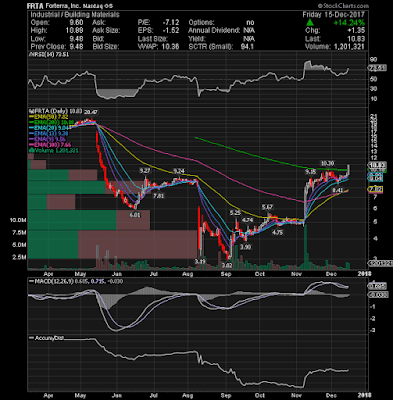Click the blue EMA(13) legend entry
The image size is (393, 400).
[x=49, y=134]
